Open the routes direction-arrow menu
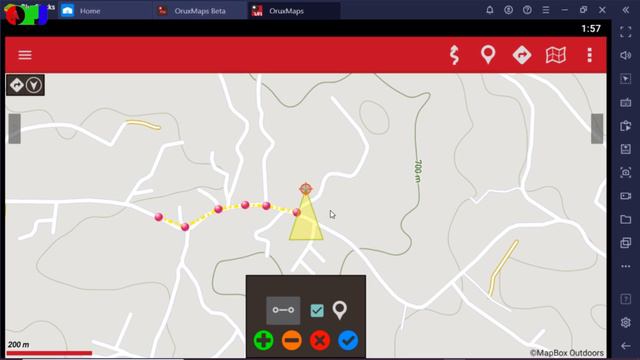 (522, 55)
